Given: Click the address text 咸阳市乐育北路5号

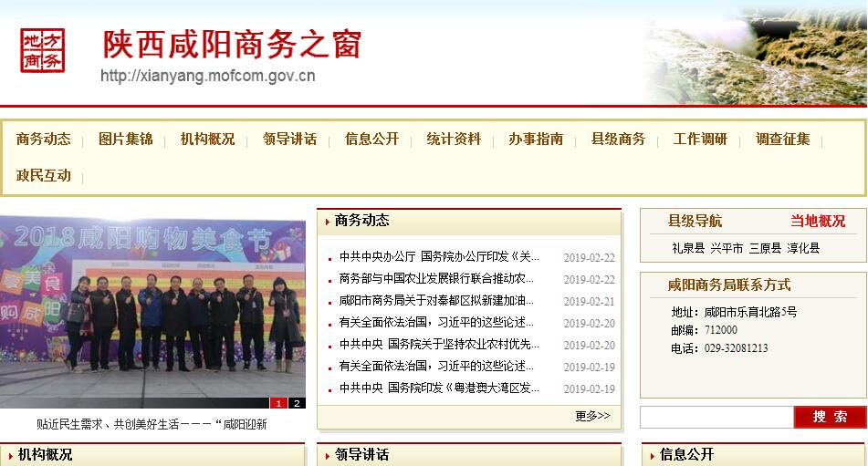Looking at the screenshot, I should (x=750, y=312).
